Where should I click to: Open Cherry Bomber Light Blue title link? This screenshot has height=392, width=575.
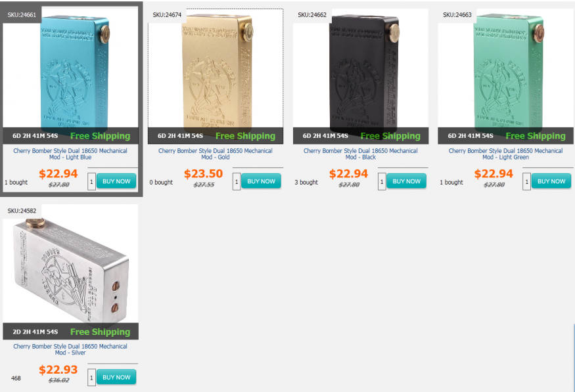pos(70,154)
